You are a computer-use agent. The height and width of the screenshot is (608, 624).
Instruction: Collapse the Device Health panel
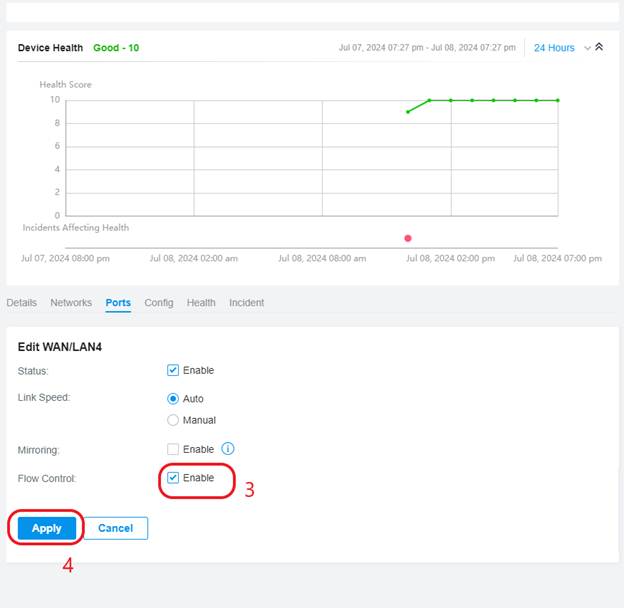(599, 47)
